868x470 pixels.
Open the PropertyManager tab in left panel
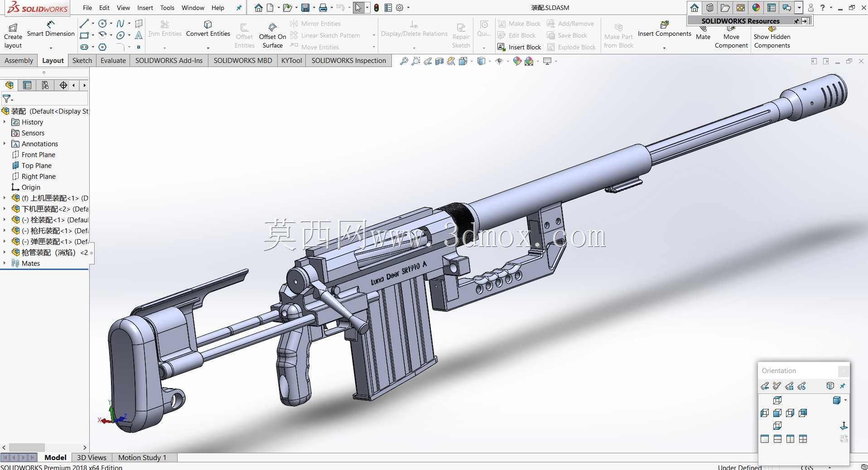27,85
